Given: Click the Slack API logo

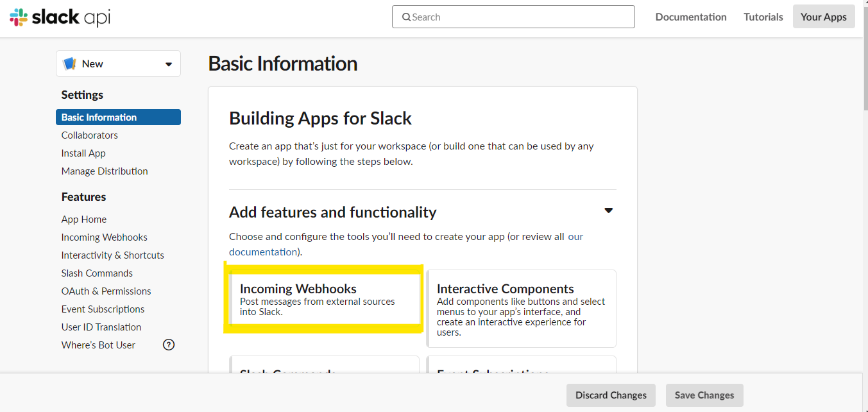Looking at the screenshot, I should point(60,17).
